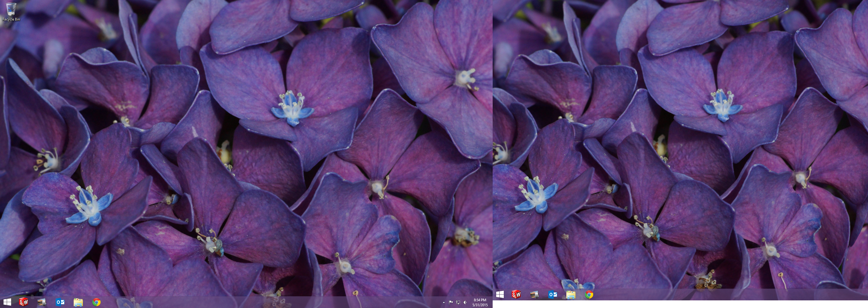Screen dimensions: 868x308
Task: Open Outlook from the right monitor taskbar
Action: tap(552, 295)
